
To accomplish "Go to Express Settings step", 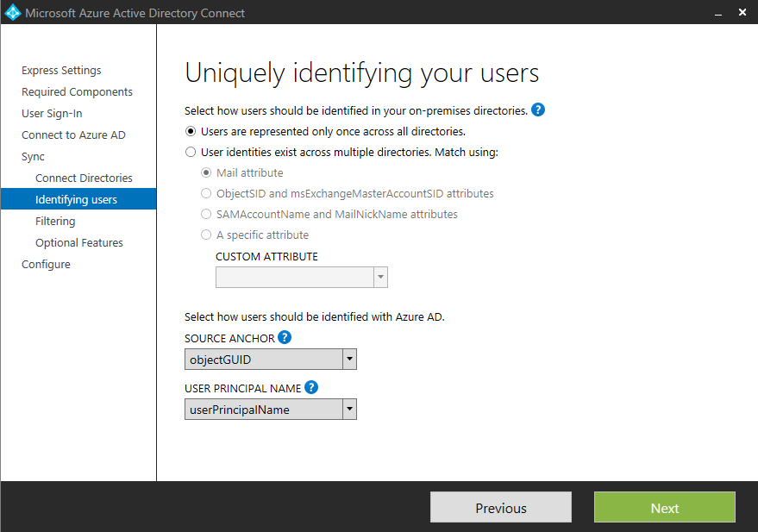I will (61, 71).
